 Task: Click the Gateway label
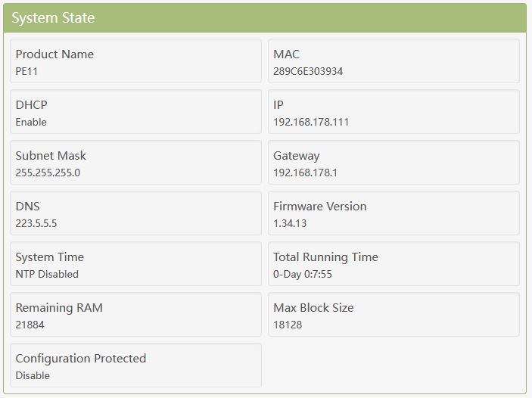point(297,156)
